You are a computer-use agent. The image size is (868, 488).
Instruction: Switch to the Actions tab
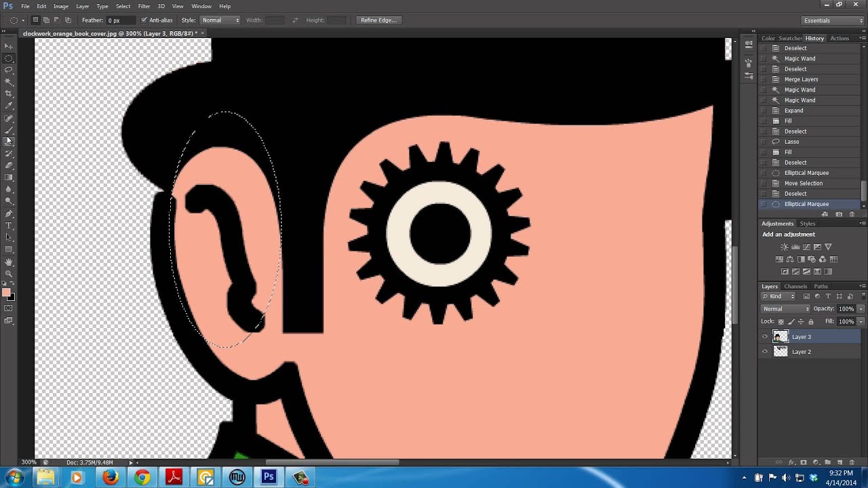point(840,38)
